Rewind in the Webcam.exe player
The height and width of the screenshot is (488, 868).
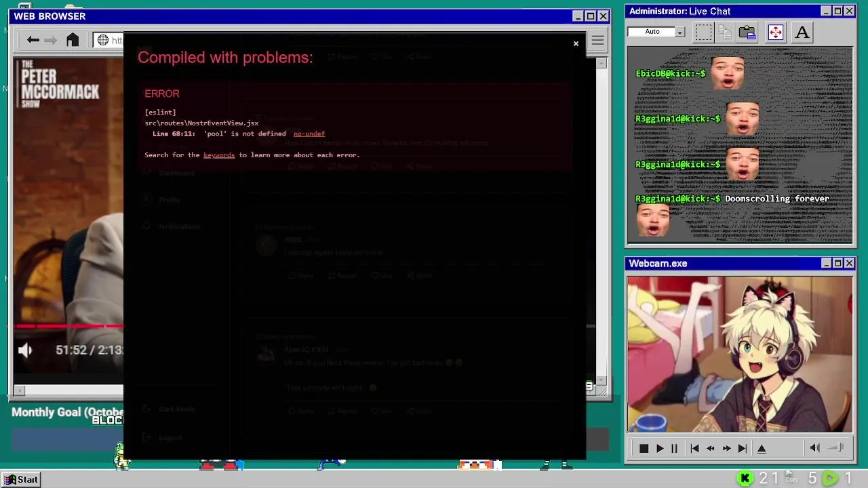click(711, 449)
